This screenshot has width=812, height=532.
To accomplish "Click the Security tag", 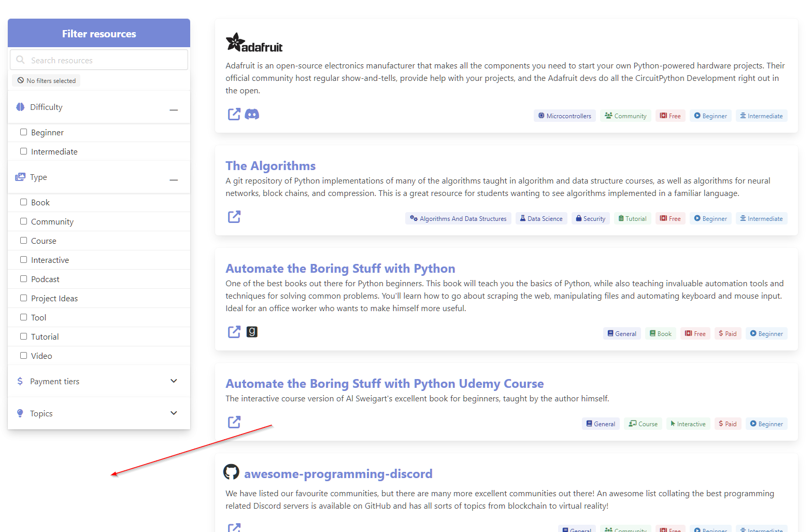I will click(x=591, y=218).
